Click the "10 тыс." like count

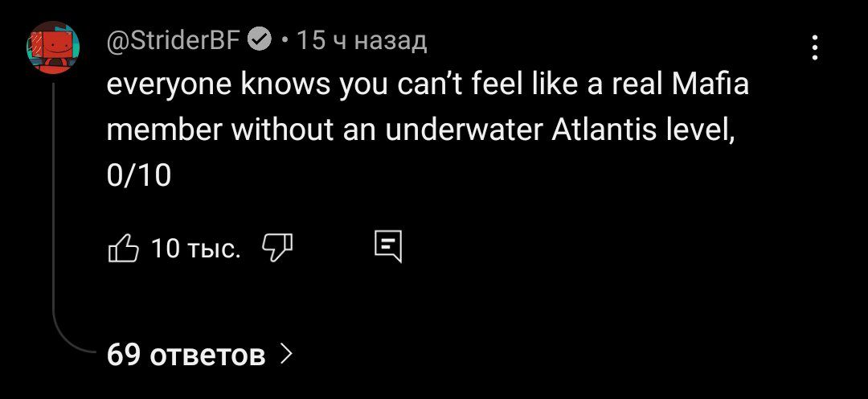[x=195, y=249]
